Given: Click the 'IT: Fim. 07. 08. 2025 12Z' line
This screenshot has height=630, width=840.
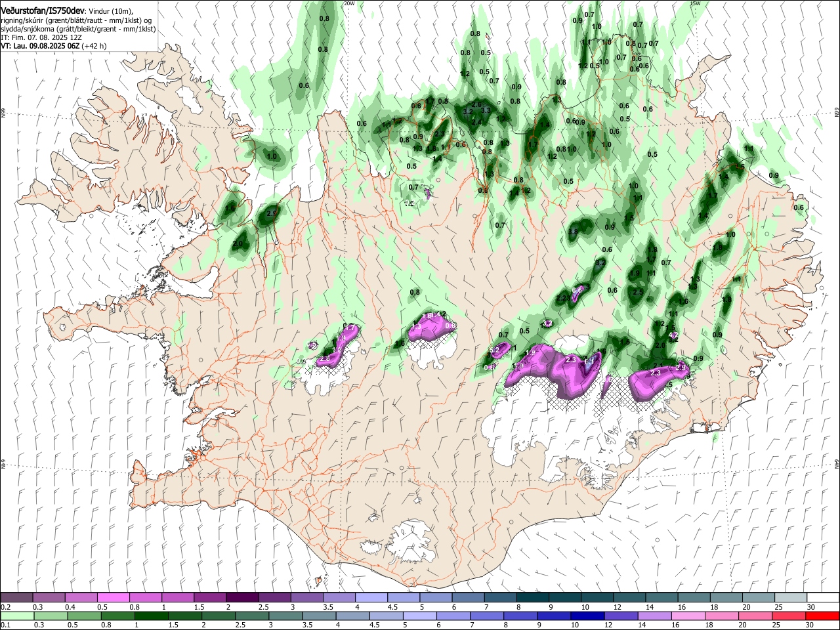Looking at the screenshot, I should click(x=40, y=37).
